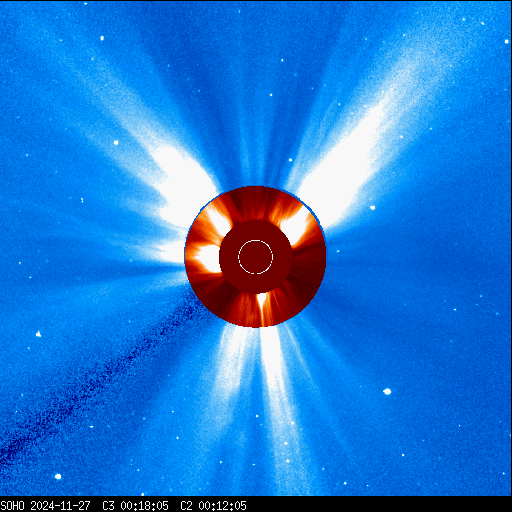Click the white solar disk outline circle

coord(256,257)
